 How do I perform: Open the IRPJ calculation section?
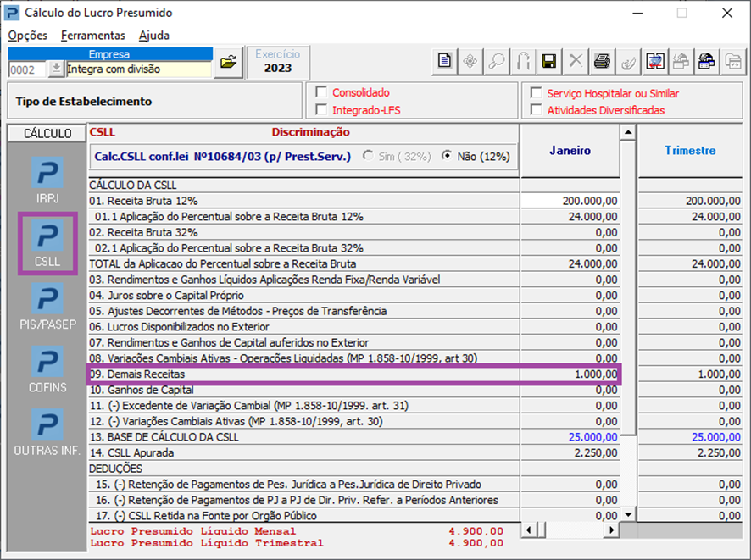(47, 180)
